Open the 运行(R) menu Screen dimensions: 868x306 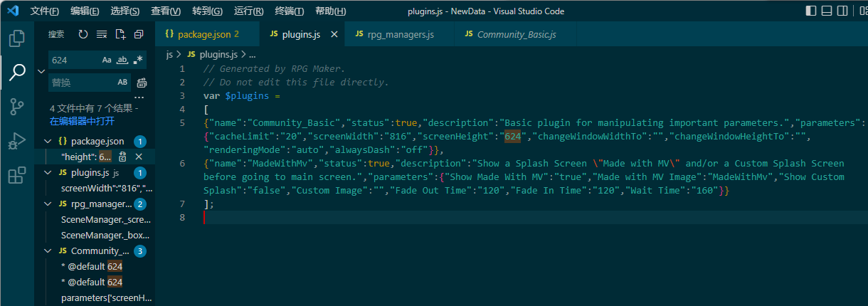248,11
